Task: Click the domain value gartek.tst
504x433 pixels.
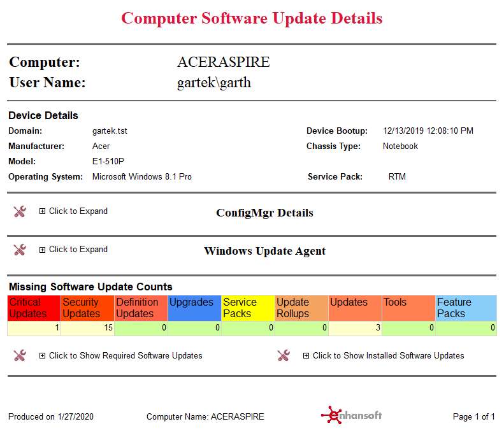Action: [x=110, y=131]
